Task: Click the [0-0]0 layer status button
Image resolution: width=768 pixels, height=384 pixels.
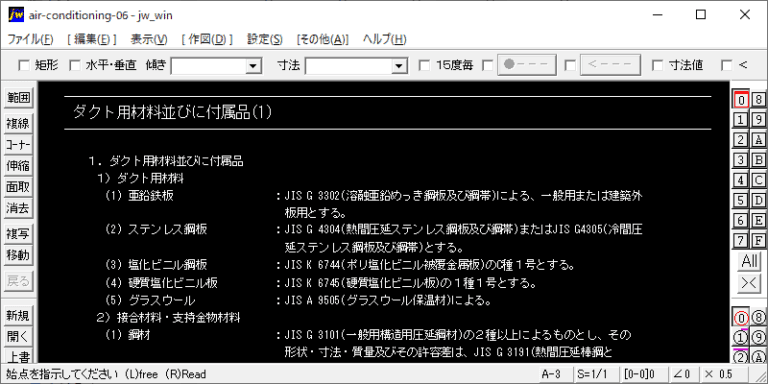Action: pyautogui.click(x=643, y=374)
